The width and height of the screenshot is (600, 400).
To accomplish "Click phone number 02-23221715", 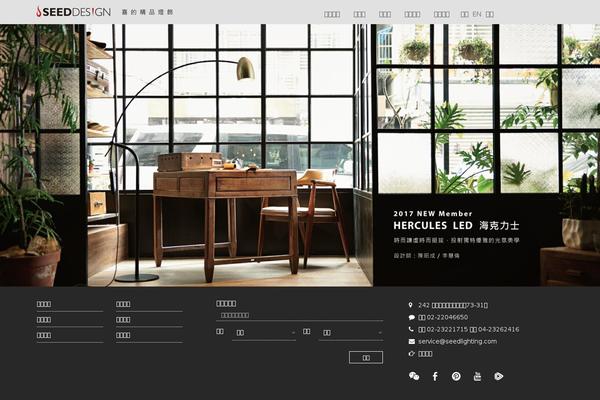I will pos(447,329).
